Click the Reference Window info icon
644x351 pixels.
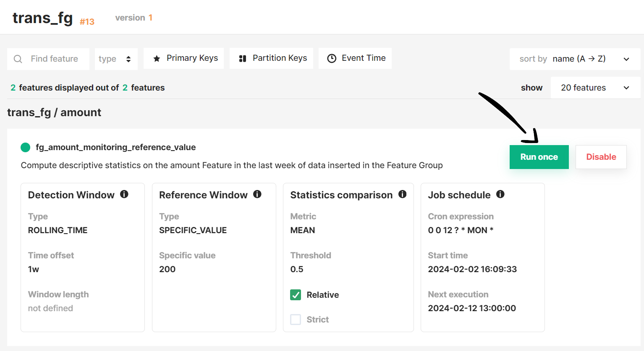click(257, 194)
